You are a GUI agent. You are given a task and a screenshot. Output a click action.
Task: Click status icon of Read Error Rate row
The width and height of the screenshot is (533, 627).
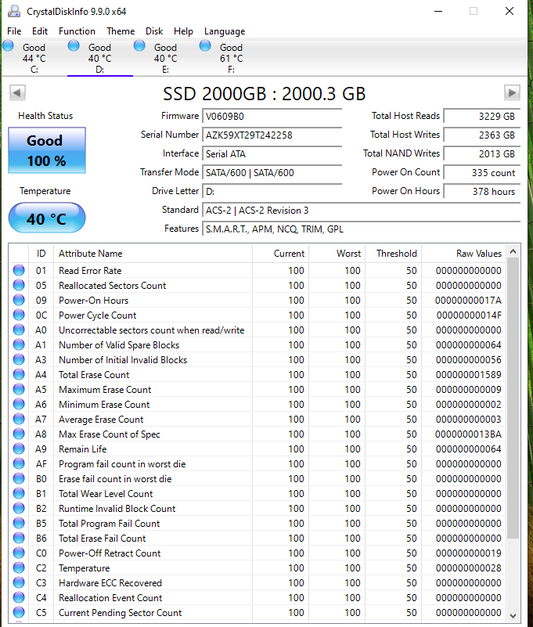(x=19, y=270)
